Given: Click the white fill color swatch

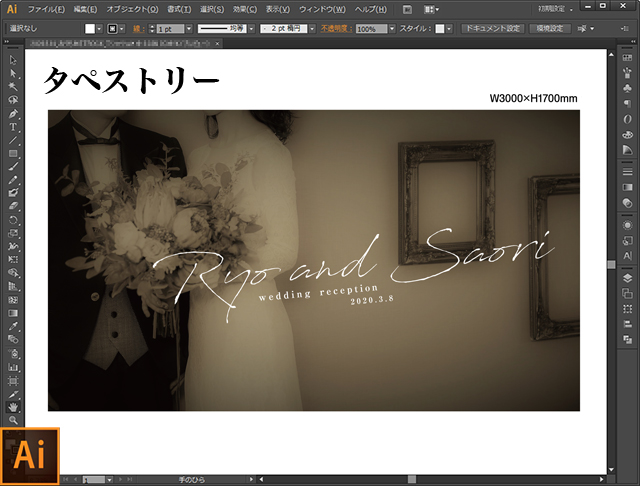Looking at the screenshot, I should point(90,29).
